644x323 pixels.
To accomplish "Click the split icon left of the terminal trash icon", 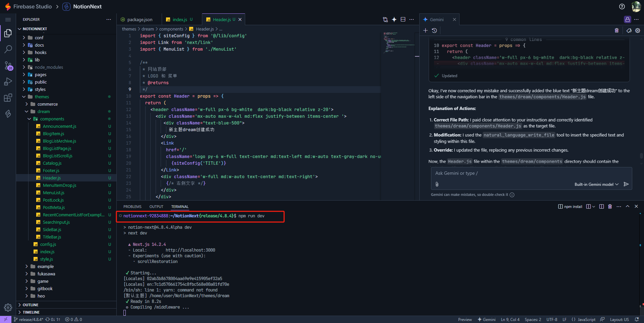I will 601,207.
